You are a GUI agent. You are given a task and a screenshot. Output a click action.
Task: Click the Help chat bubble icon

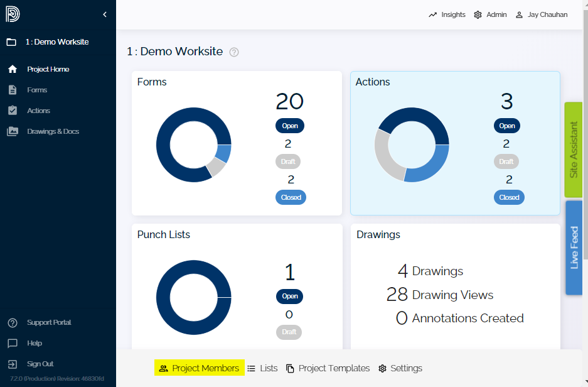click(x=13, y=343)
